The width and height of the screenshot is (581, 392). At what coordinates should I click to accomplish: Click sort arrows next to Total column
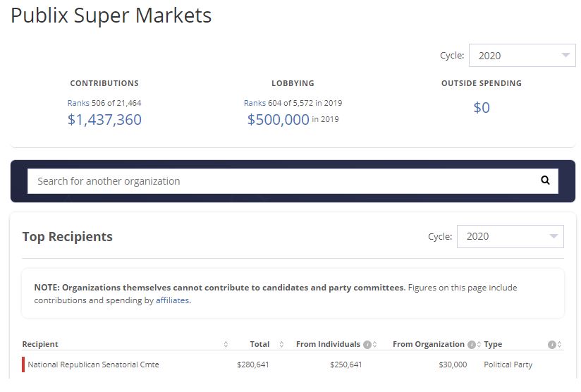click(281, 345)
